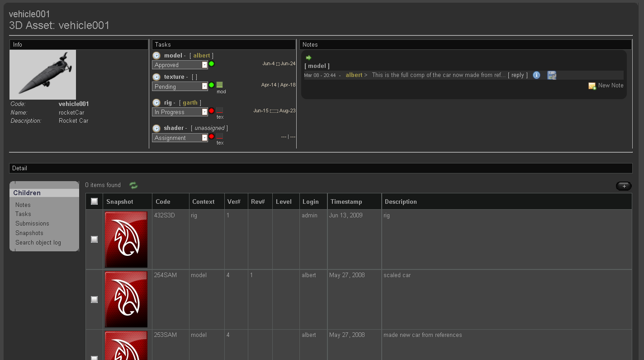644x360 pixels.
Task: Click the red status dot for rig task
Action: 211,111
